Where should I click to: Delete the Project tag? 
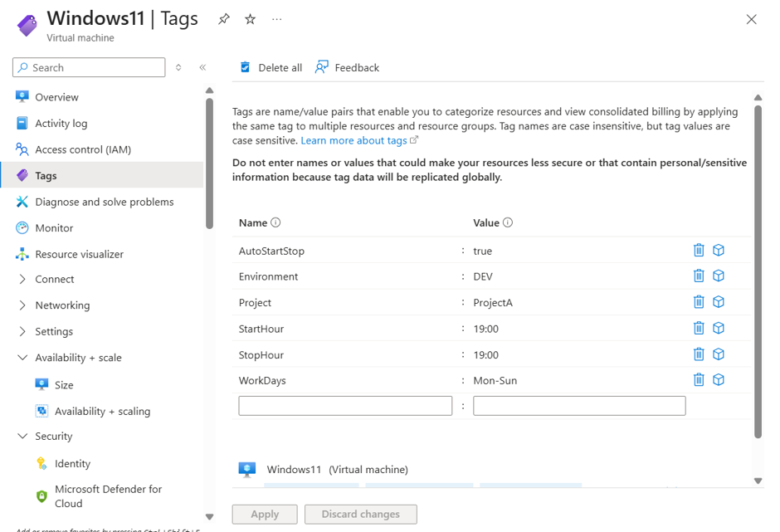tap(699, 301)
